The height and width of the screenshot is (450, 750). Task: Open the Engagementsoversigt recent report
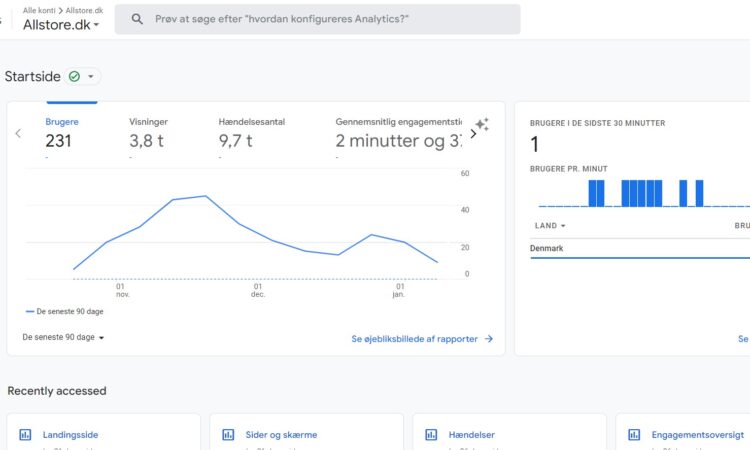pyautogui.click(x=697, y=435)
